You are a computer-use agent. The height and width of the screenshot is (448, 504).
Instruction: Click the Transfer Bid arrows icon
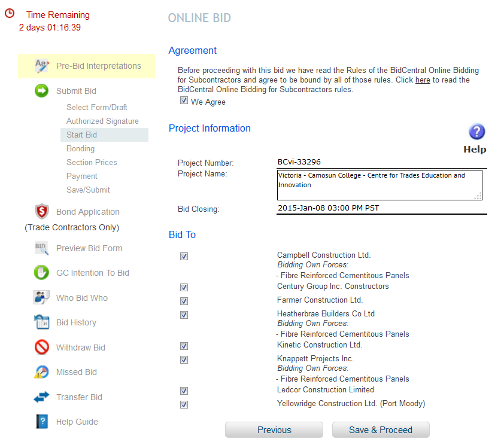41,397
